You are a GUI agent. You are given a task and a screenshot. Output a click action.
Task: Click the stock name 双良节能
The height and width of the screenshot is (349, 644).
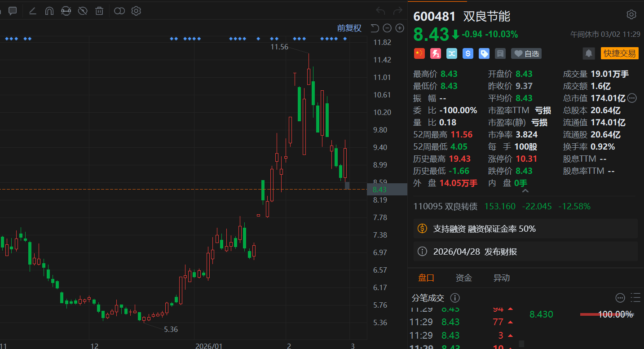487,16
